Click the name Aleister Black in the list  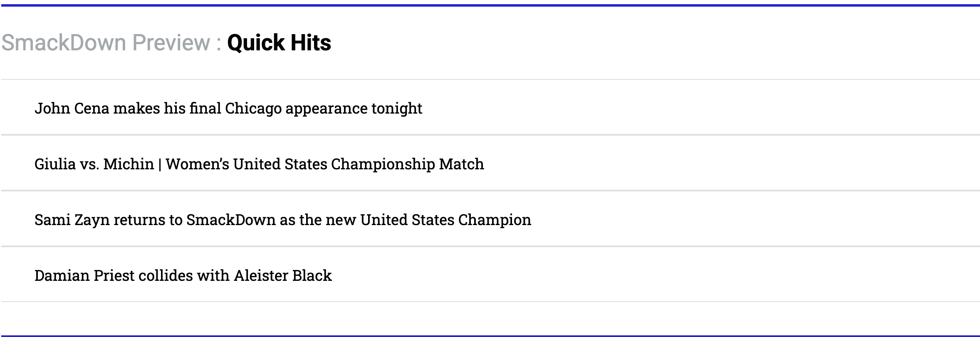click(283, 275)
